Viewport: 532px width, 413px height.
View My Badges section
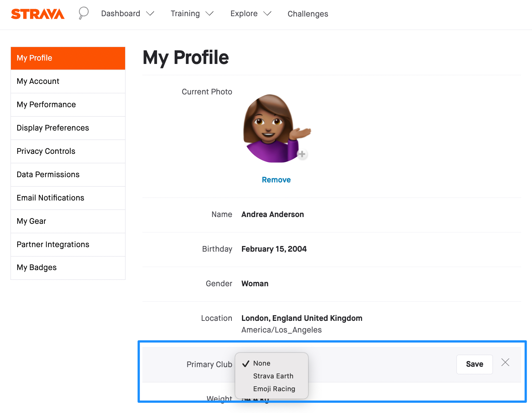(36, 267)
